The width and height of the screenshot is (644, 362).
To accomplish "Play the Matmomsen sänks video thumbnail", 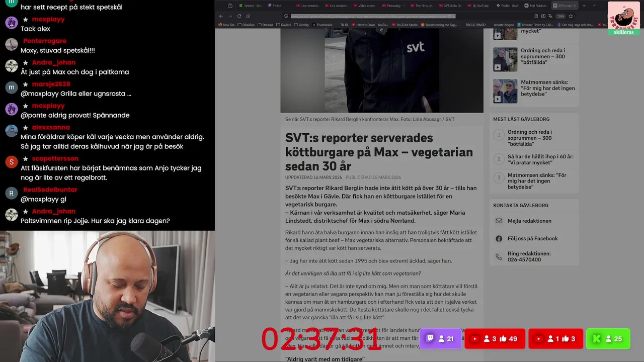I will [x=505, y=91].
